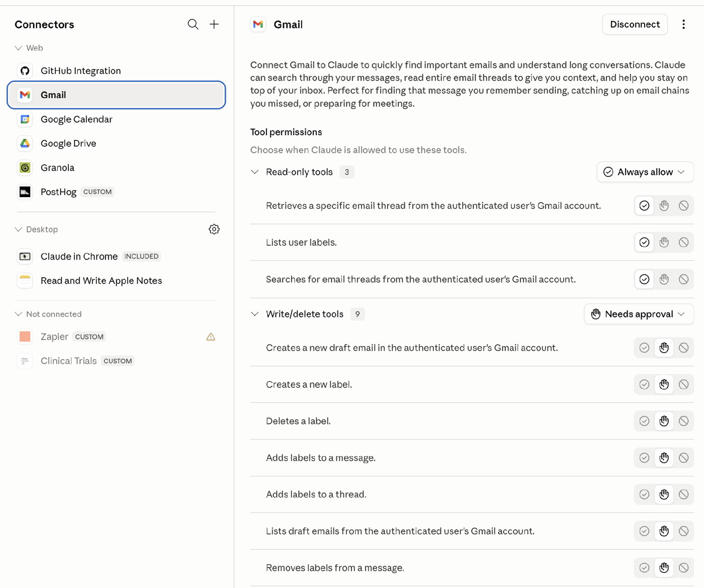
Task: Always allow the 'Creates a new label' tool
Action: (644, 384)
